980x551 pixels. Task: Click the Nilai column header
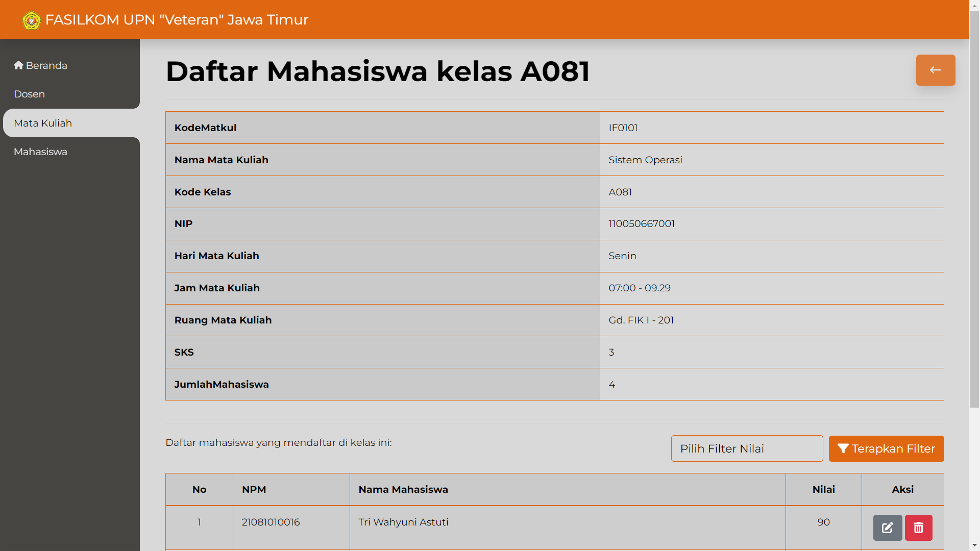823,489
